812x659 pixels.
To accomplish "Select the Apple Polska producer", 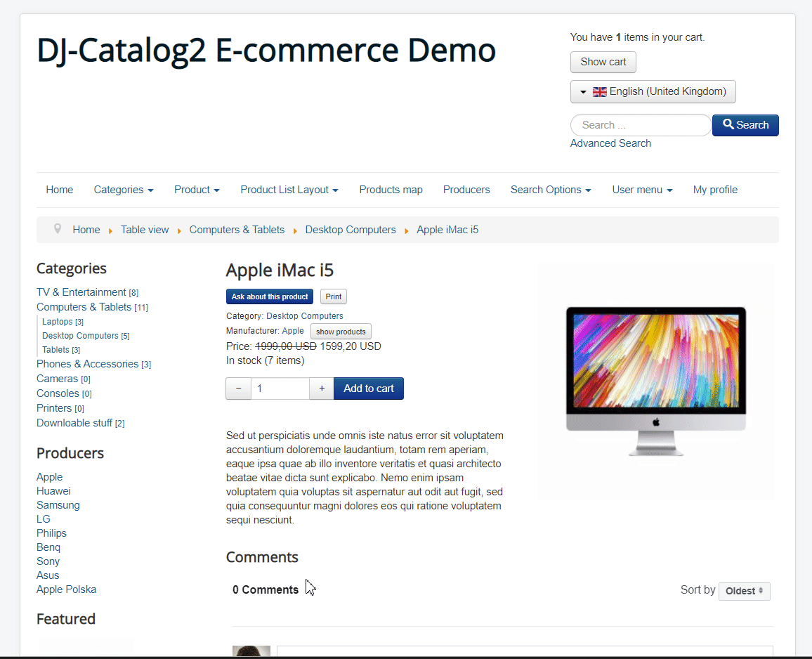I will coord(66,589).
